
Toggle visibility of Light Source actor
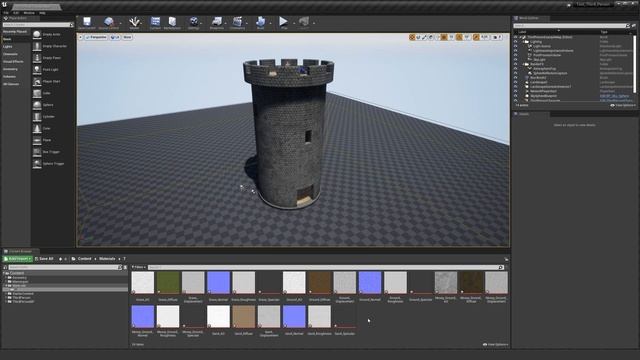[516, 46]
